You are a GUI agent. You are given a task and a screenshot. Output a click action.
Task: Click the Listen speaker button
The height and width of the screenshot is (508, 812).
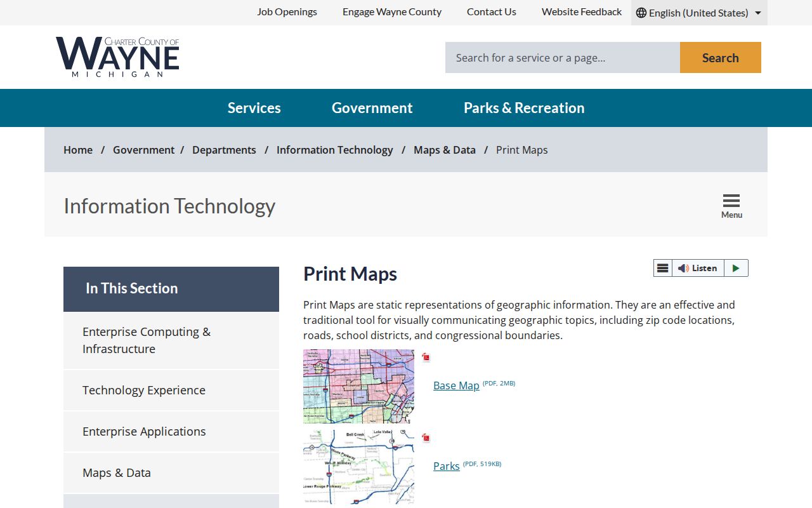coord(698,268)
